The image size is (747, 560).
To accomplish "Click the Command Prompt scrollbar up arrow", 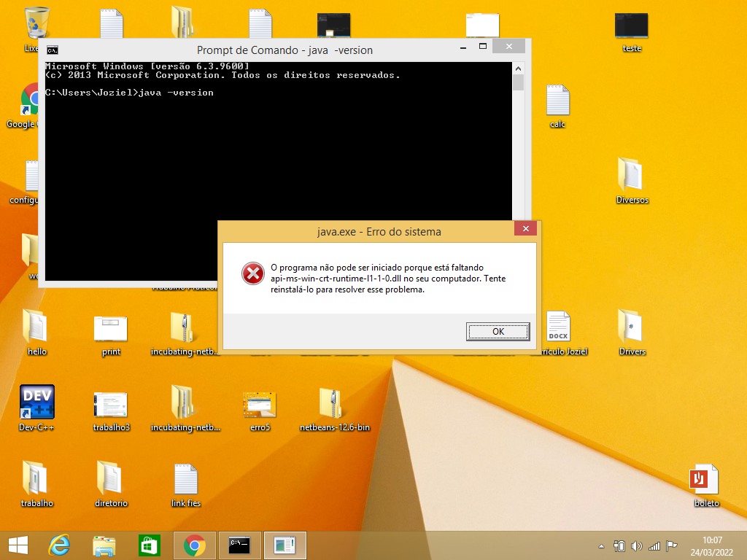I will pyautogui.click(x=519, y=69).
